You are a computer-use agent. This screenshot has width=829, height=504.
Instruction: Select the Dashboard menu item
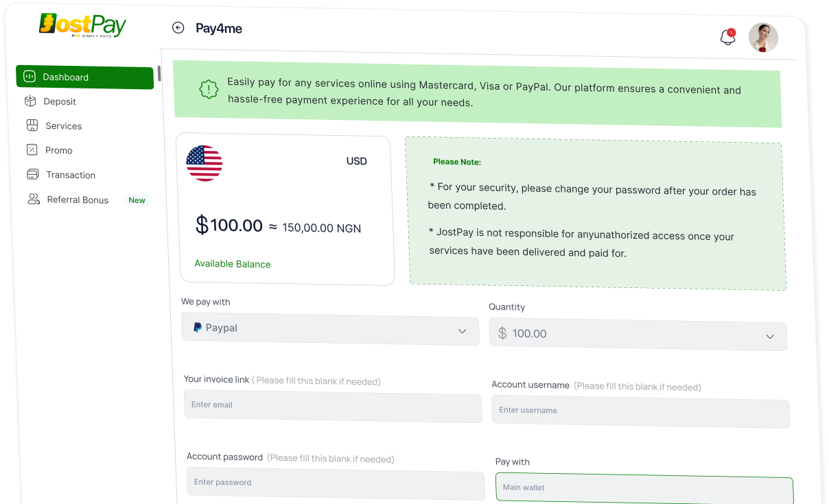pos(85,77)
